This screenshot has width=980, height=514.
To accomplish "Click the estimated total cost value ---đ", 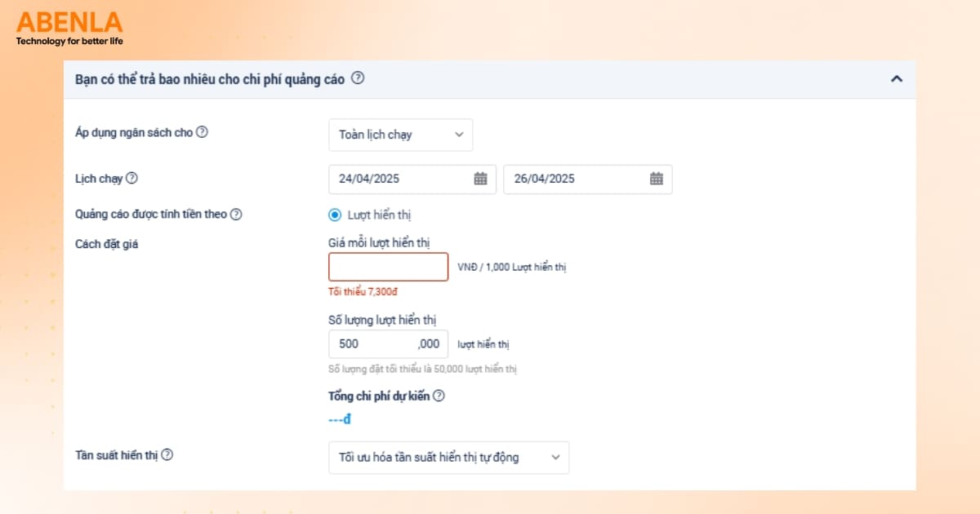I will [339, 419].
